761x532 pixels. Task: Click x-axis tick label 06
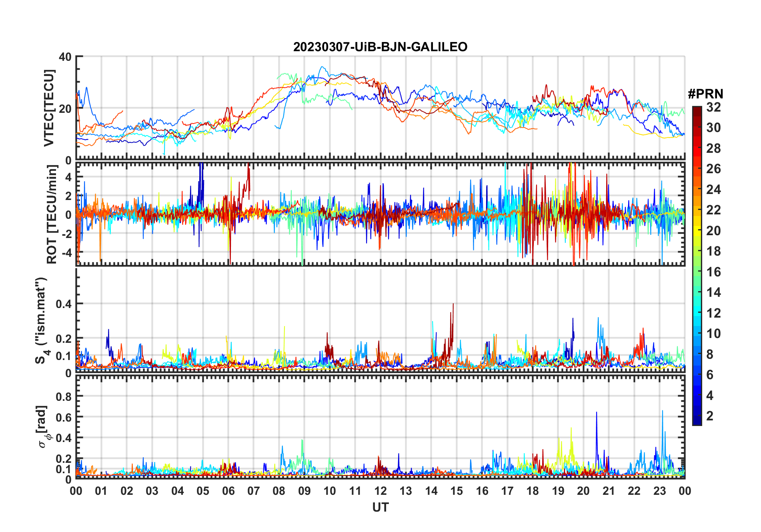click(228, 491)
